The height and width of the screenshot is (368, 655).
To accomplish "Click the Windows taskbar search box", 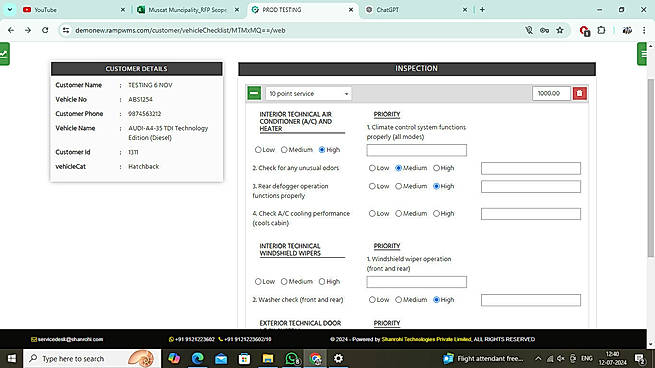I will tap(92, 358).
